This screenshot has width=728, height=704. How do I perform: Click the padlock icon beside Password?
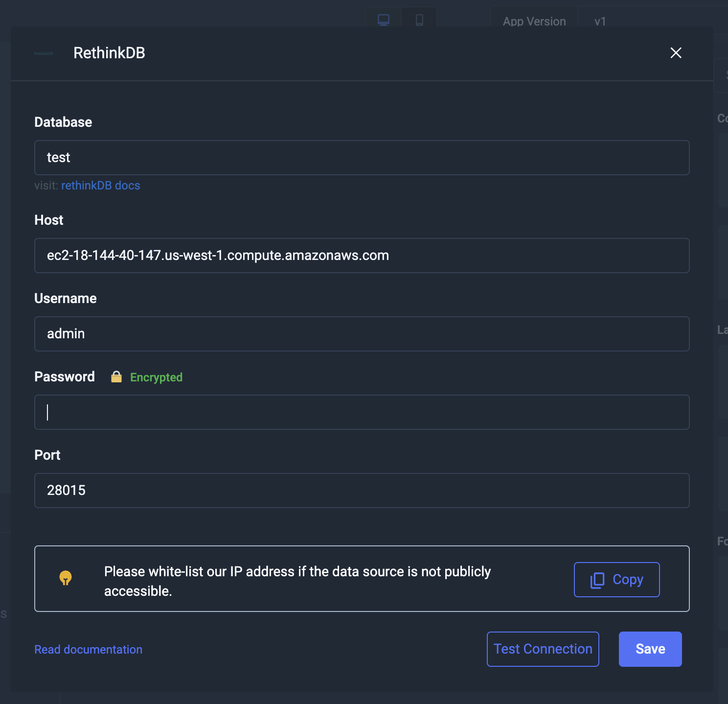coord(116,377)
